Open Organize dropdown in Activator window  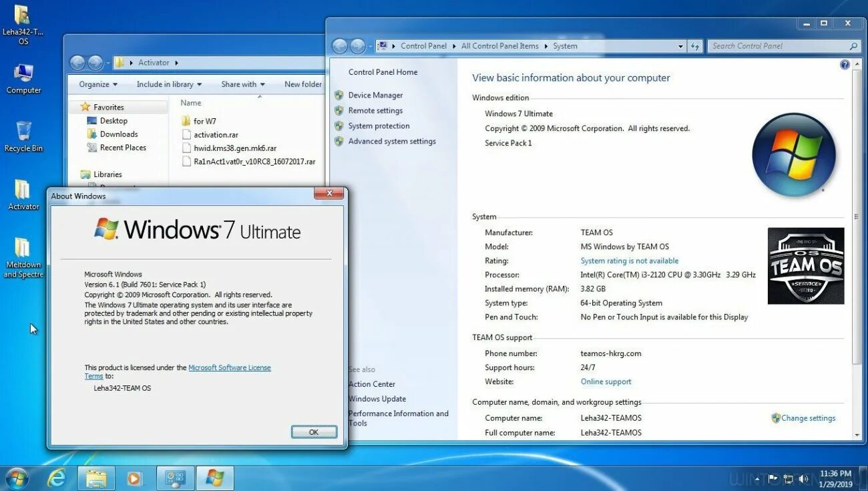[98, 84]
